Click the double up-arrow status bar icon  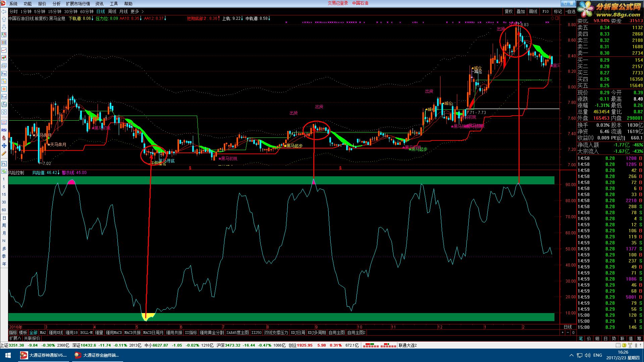coord(636,345)
